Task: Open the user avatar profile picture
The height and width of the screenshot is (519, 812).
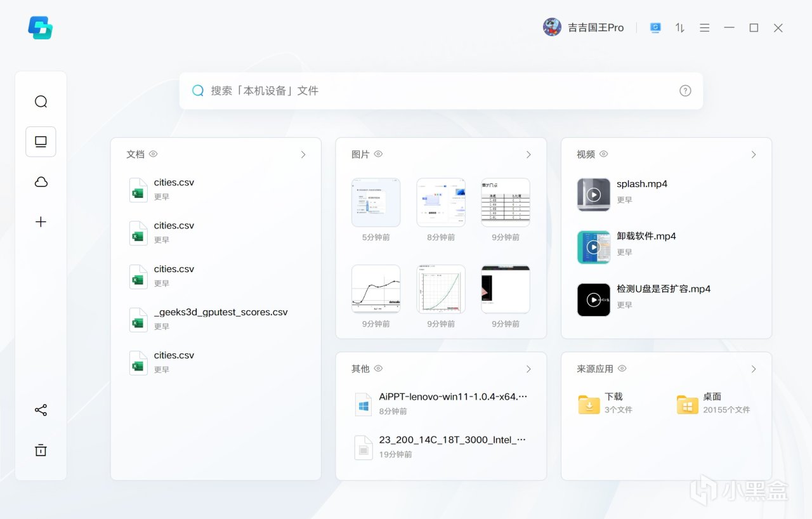Action: (x=552, y=27)
